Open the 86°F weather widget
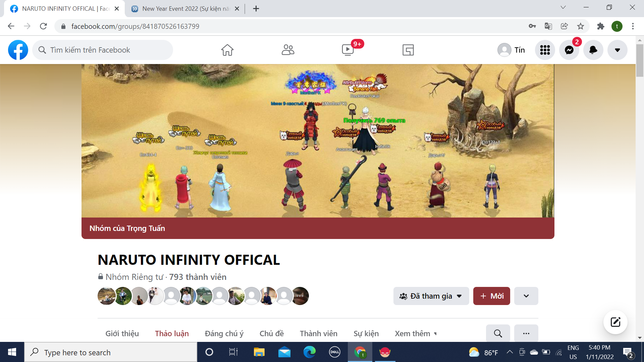This screenshot has width=644, height=362. click(483, 352)
